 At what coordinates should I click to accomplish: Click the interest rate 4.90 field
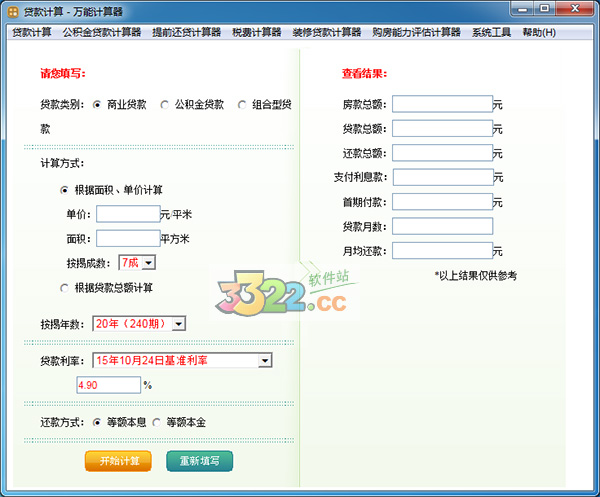pyautogui.click(x=109, y=385)
